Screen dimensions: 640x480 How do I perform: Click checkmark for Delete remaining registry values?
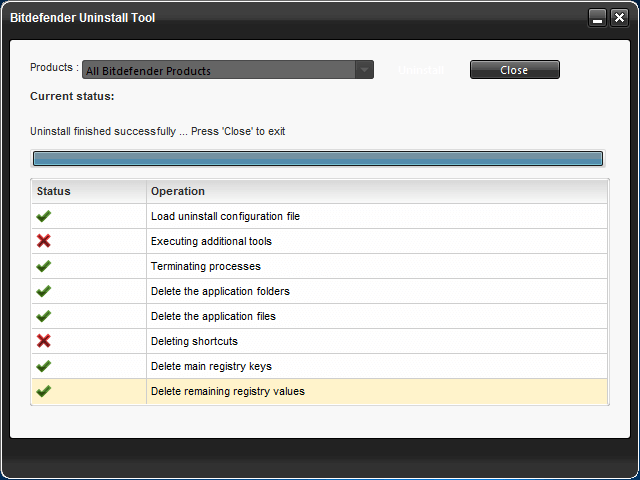coord(44,391)
